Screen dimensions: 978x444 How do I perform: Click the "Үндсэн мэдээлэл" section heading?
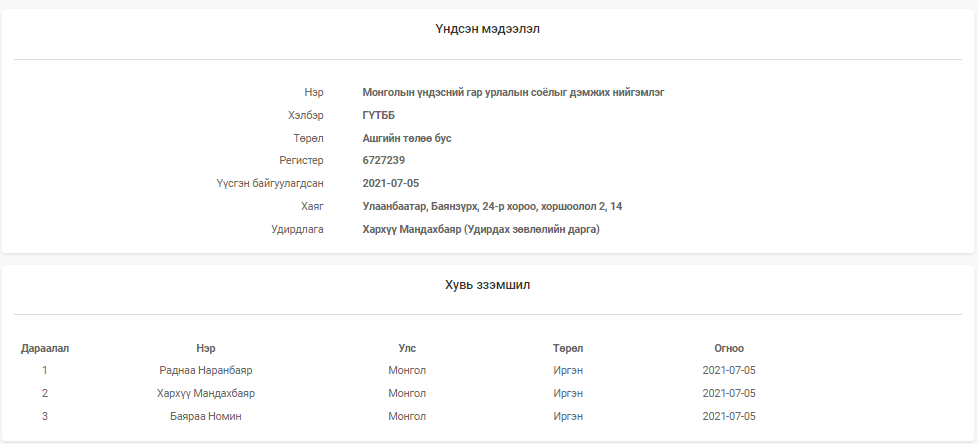tap(488, 29)
